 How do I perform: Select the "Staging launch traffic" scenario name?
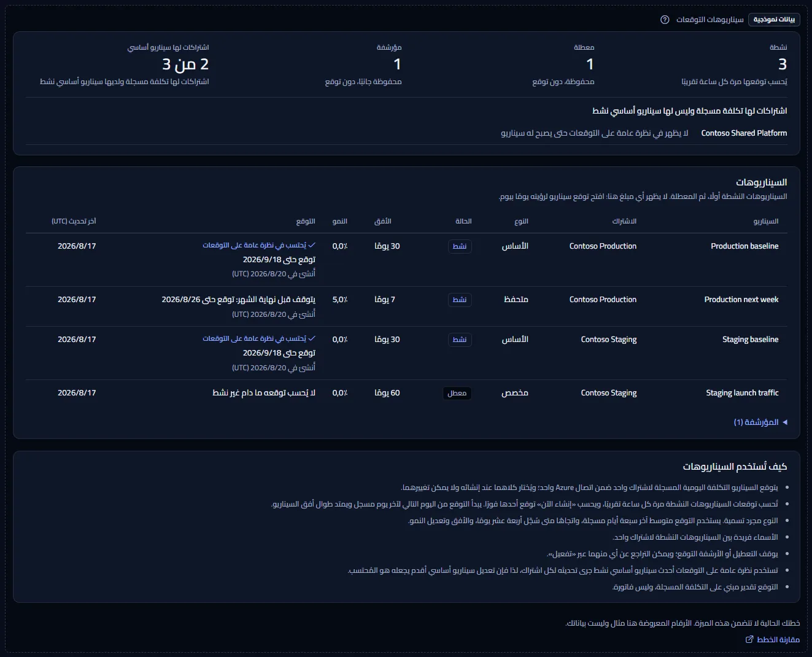click(x=742, y=393)
